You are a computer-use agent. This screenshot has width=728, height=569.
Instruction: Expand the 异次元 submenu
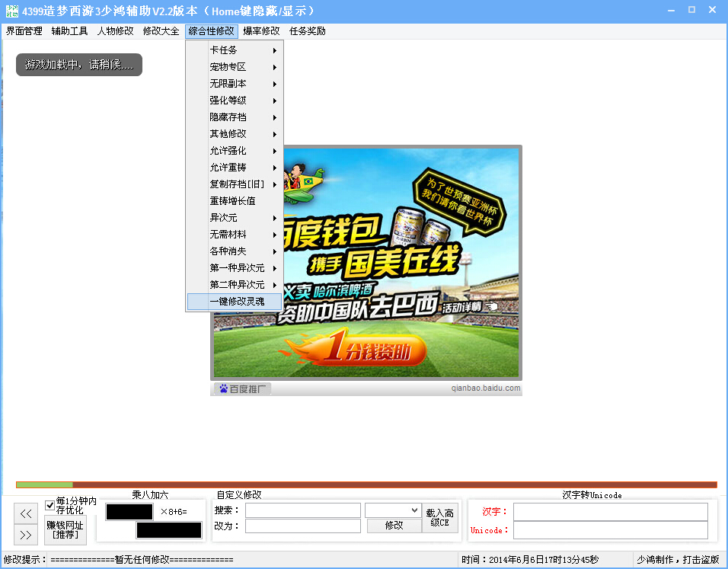[x=235, y=217]
